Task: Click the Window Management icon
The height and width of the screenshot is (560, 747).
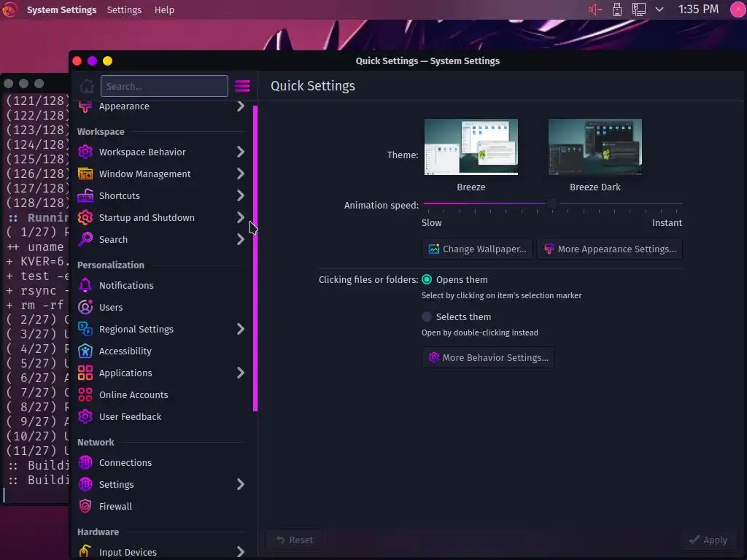Action: click(x=85, y=174)
